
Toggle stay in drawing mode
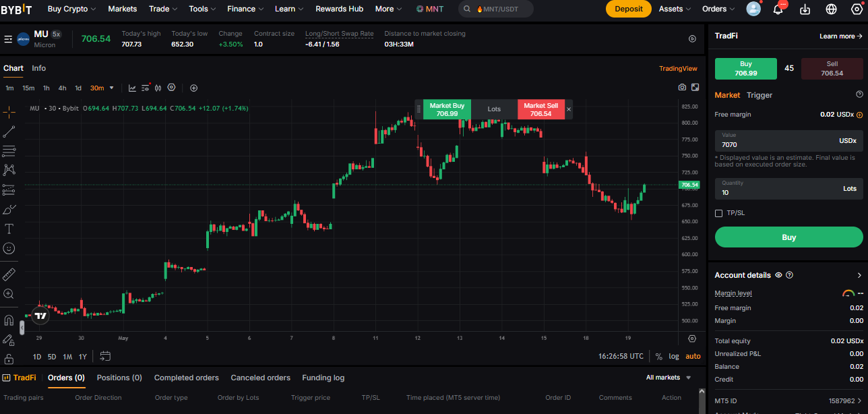pyautogui.click(x=9, y=340)
